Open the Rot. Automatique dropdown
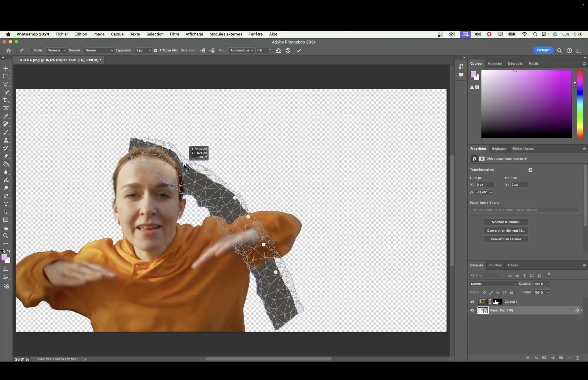The image size is (588, 380). point(241,50)
